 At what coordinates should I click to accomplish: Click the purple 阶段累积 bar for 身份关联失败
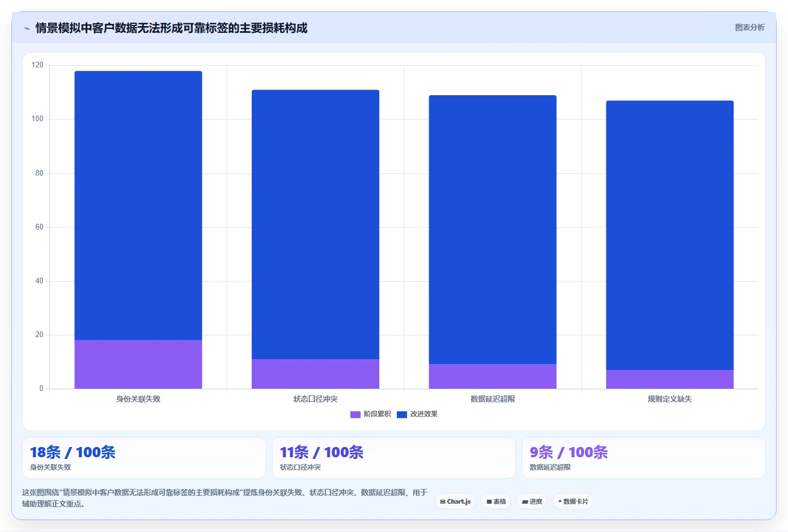pos(138,364)
